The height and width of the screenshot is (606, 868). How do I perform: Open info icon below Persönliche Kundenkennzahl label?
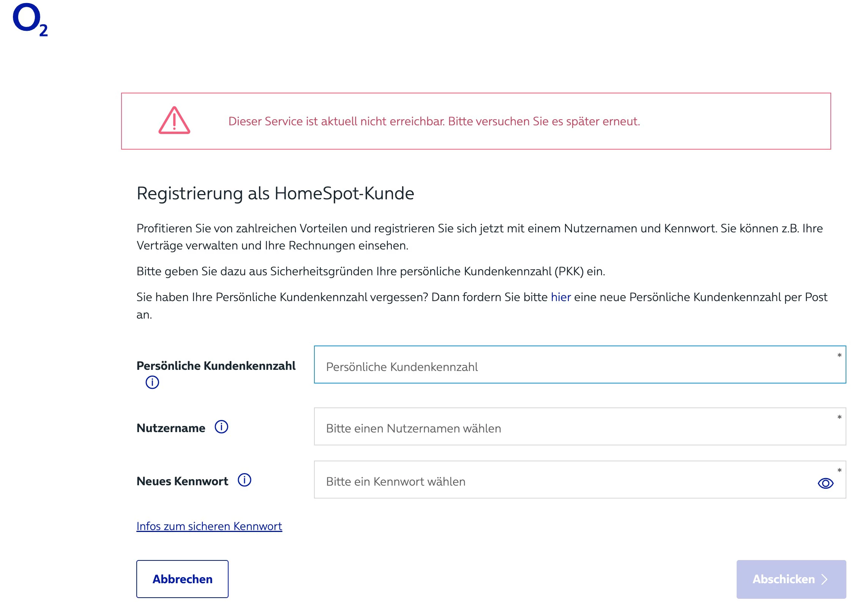[152, 382]
